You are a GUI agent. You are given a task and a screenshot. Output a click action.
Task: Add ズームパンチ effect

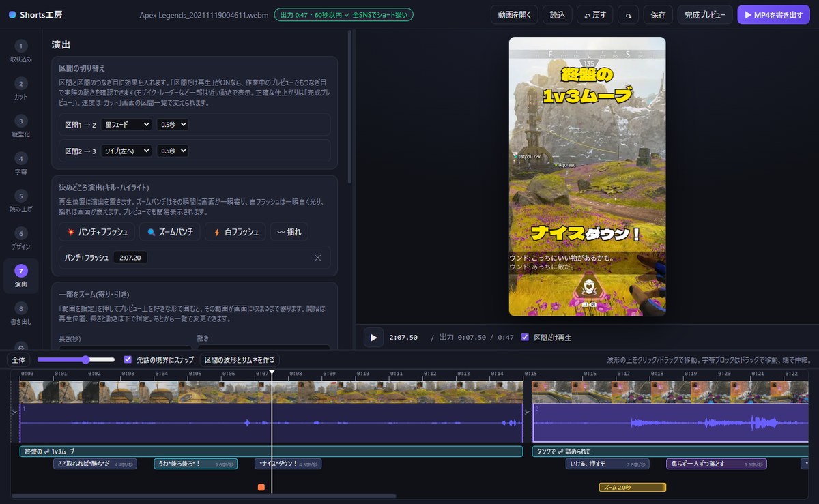[x=170, y=232]
